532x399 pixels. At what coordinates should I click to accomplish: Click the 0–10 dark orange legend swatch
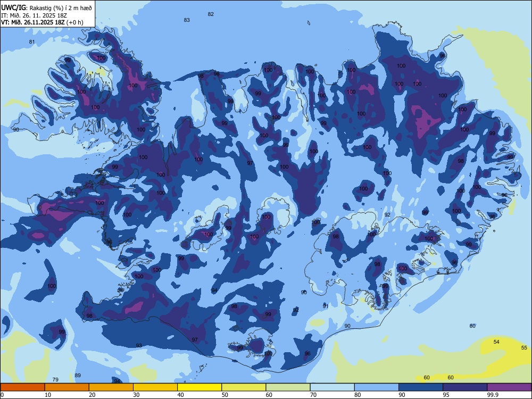[x=22, y=387]
